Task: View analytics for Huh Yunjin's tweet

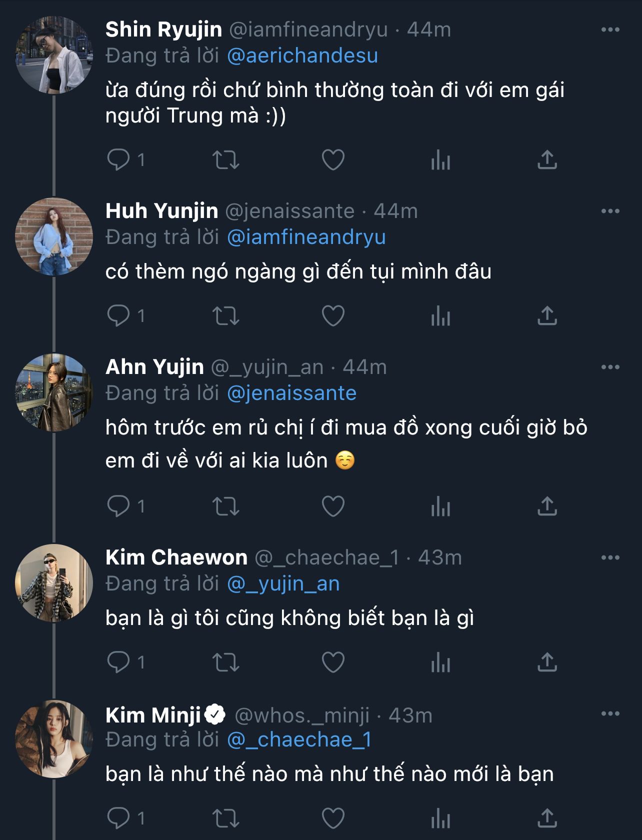Action: 440,316
